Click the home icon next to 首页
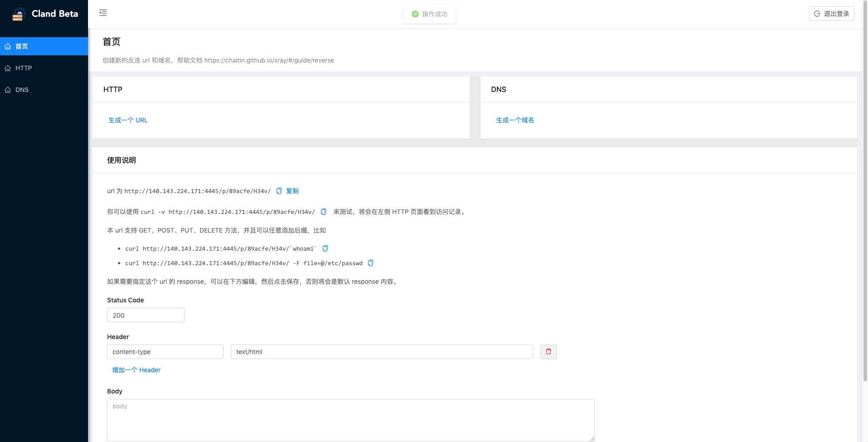Screen dimensions: 868x442 pyautogui.click(x=8, y=46)
